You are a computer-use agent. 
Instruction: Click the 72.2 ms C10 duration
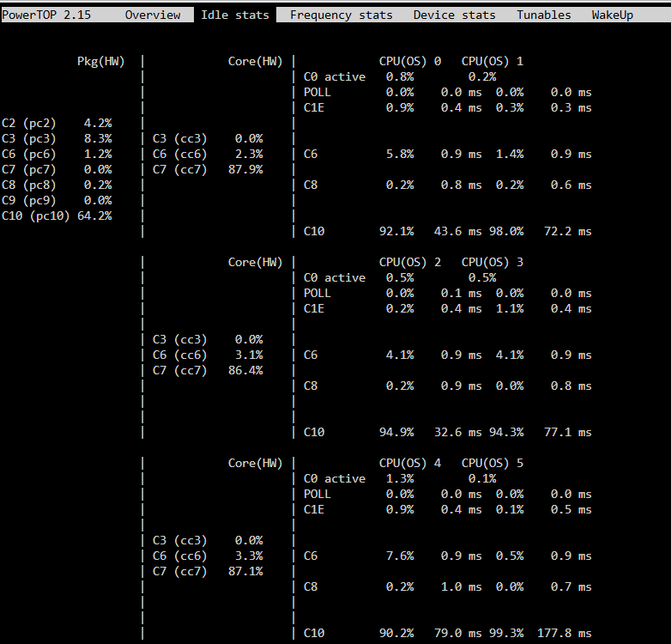(x=568, y=231)
